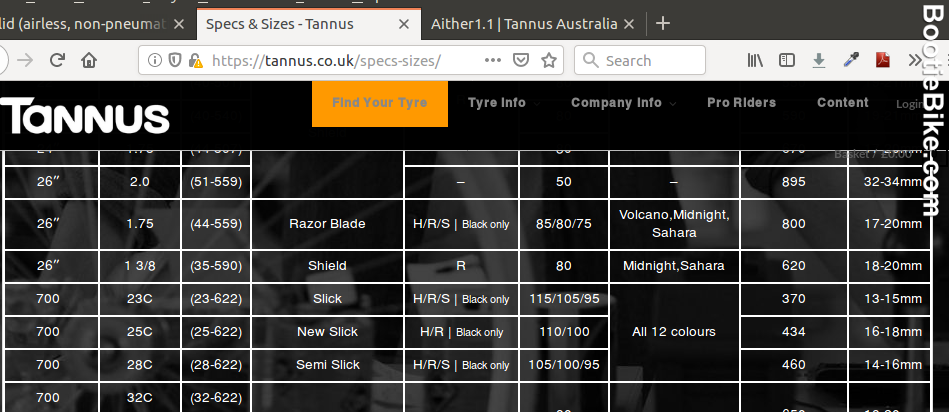Select the Shield tyre name cell
The image size is (949, 412).
pos(327,266)
